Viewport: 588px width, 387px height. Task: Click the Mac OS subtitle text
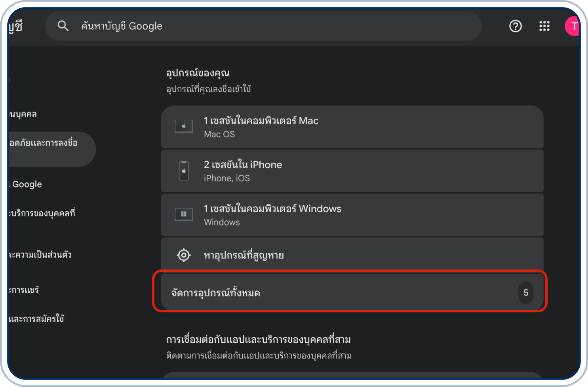click(x=219, y=135)
